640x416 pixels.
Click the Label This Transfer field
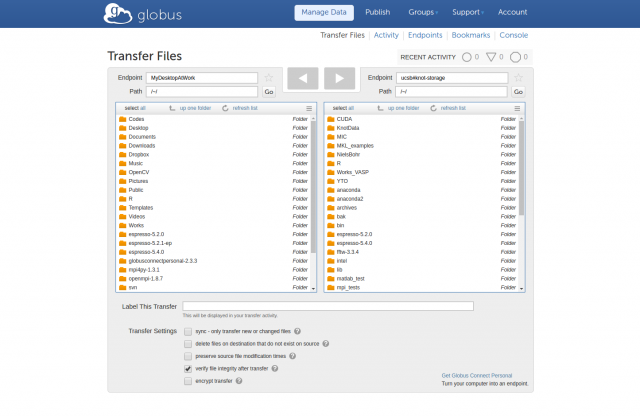pos(328,306)
